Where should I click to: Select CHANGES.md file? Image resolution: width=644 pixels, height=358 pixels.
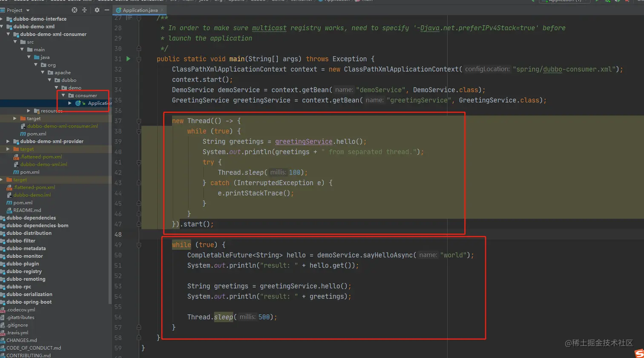[x=22, y=341]
